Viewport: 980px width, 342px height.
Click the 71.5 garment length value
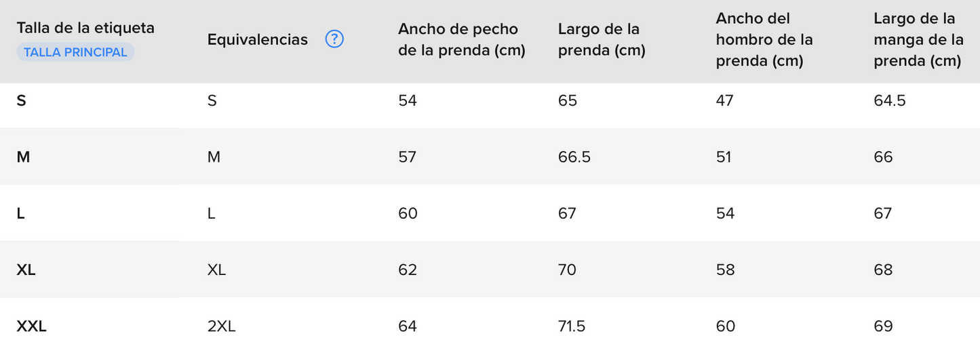(x=572, y=326)
